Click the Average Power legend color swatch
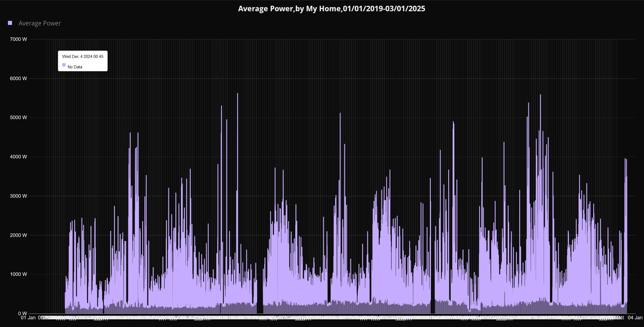The image size is (644, 327). (10, 23)
